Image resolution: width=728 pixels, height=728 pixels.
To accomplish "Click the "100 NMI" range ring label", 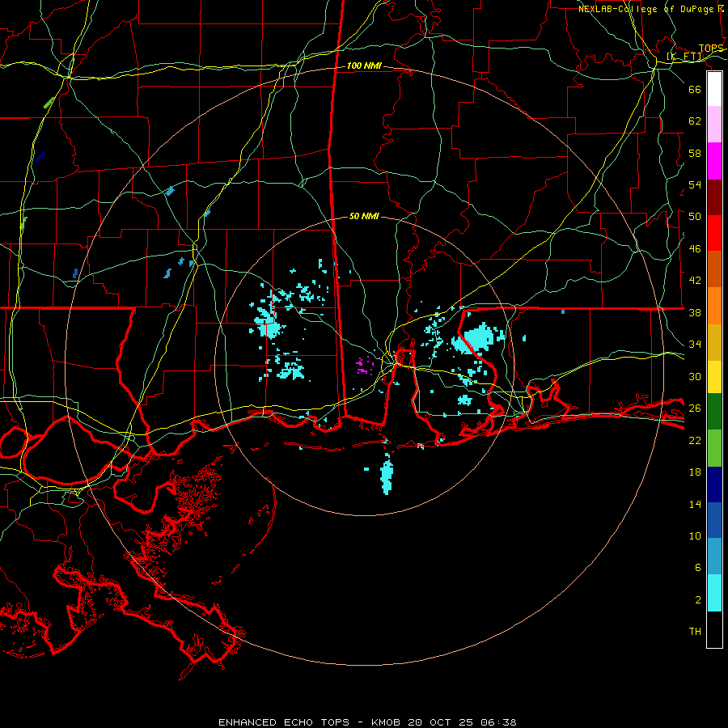I will (x=364, y=66).
